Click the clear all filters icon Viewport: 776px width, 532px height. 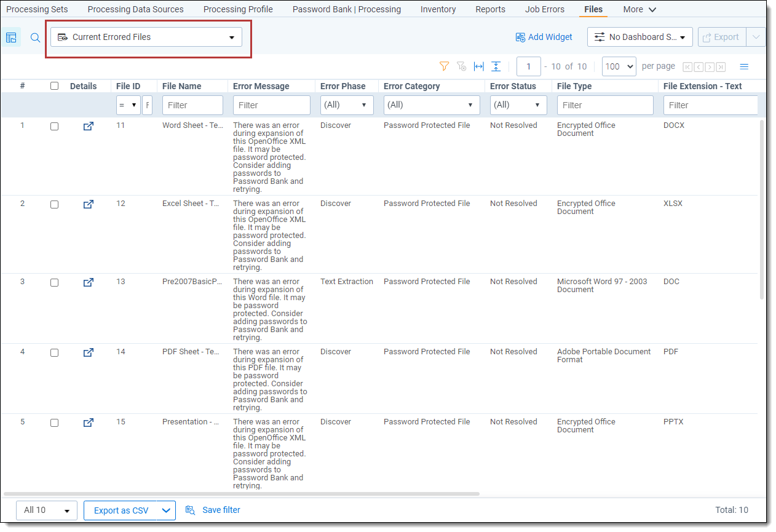point(461,66)
